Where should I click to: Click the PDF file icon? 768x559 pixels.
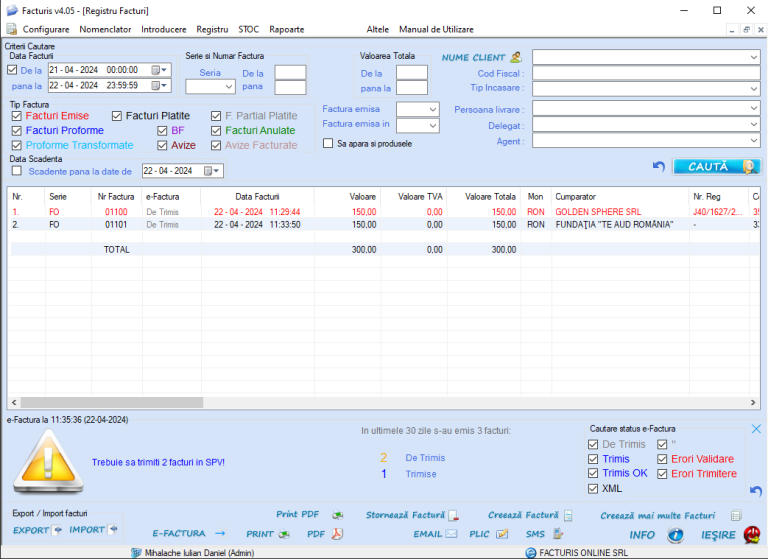(337, 534)
